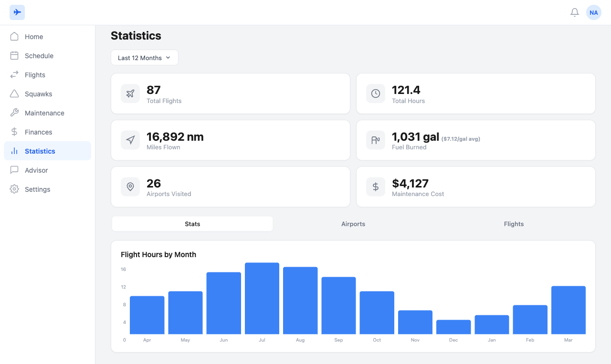Open Finances using the dollar sign icon
Viewport: 611px width, 364px height.
tap(15, 132)
